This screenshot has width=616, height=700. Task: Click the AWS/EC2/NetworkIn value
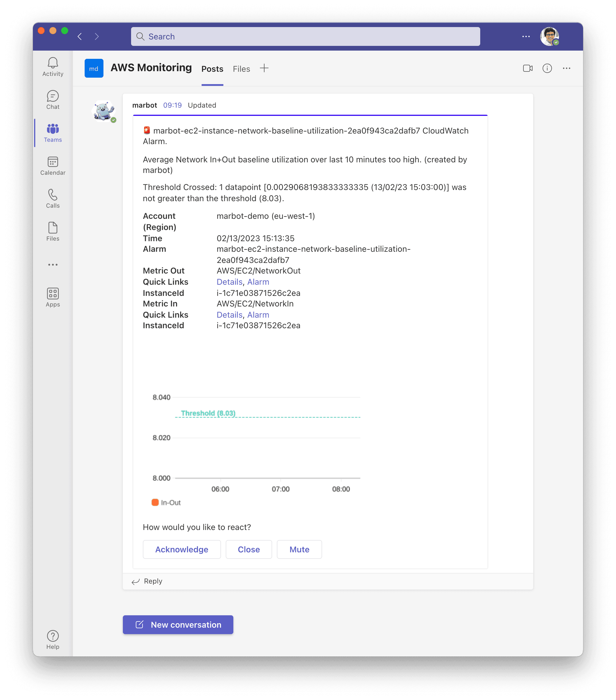point(255,304)
